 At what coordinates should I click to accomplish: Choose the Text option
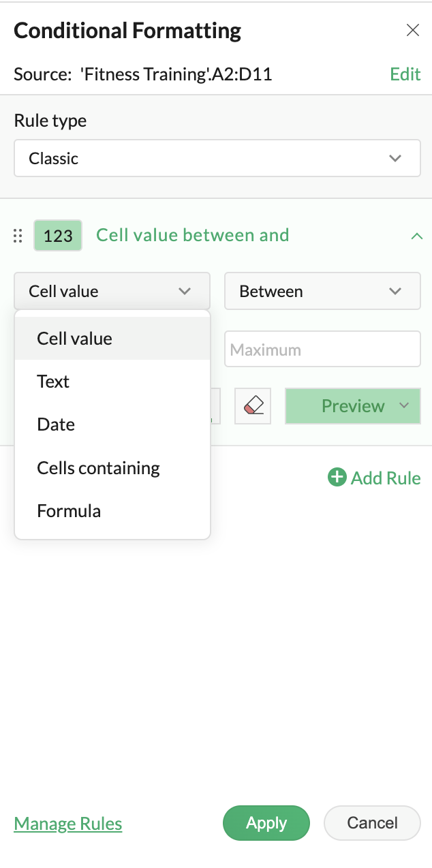[x=54, y=382]
